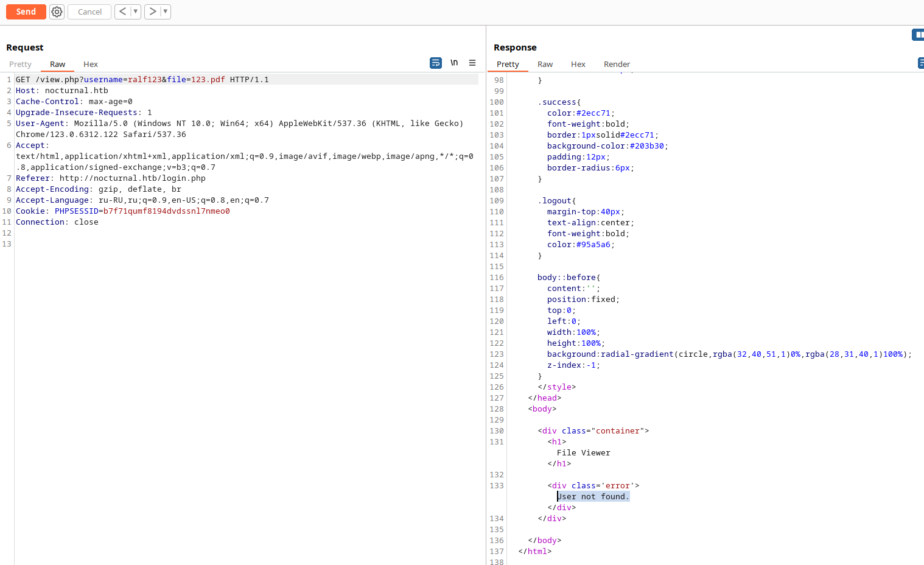
Task: Click the Cancel button
Action: coord(89,12)
